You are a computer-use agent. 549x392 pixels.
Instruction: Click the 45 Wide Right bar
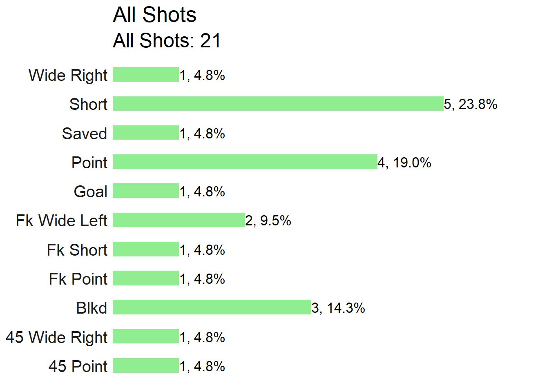point(146,336)
